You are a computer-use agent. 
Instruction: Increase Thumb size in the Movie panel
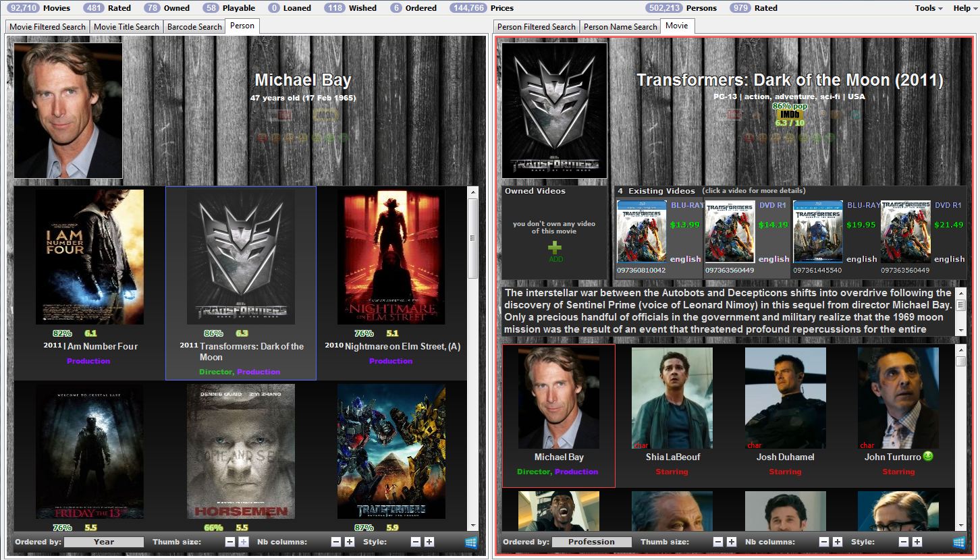pyautogui.click(x=732, y=542)
